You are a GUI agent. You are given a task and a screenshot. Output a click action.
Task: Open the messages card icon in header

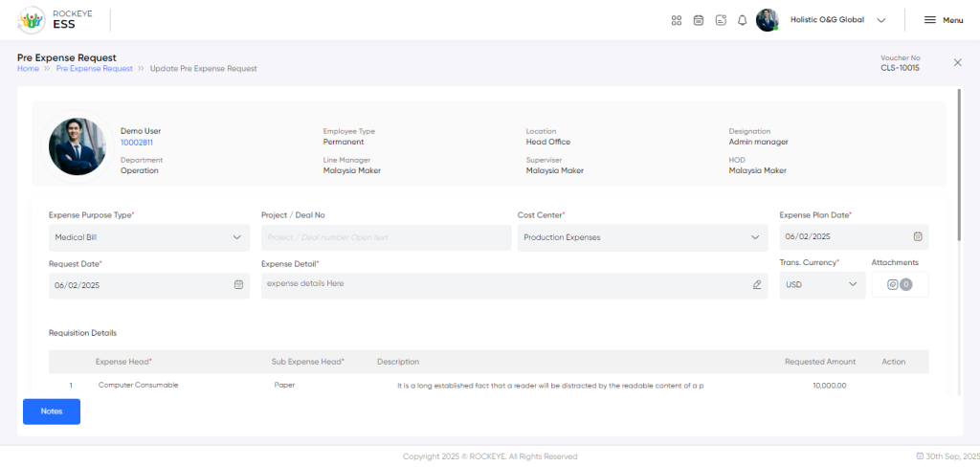pyautogui.click(x=721, y=20)
